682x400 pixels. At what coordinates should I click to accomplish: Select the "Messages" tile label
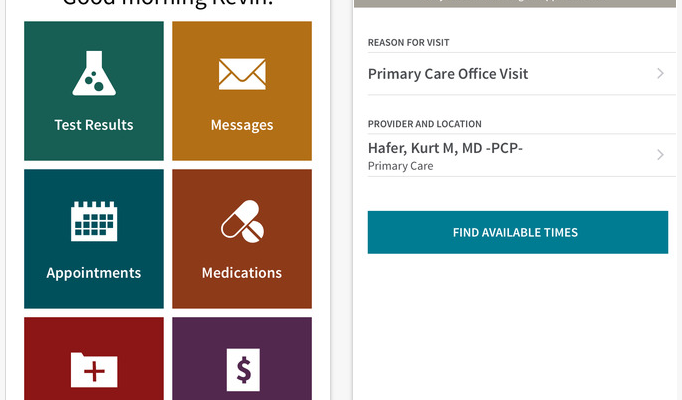click(242, 125)
